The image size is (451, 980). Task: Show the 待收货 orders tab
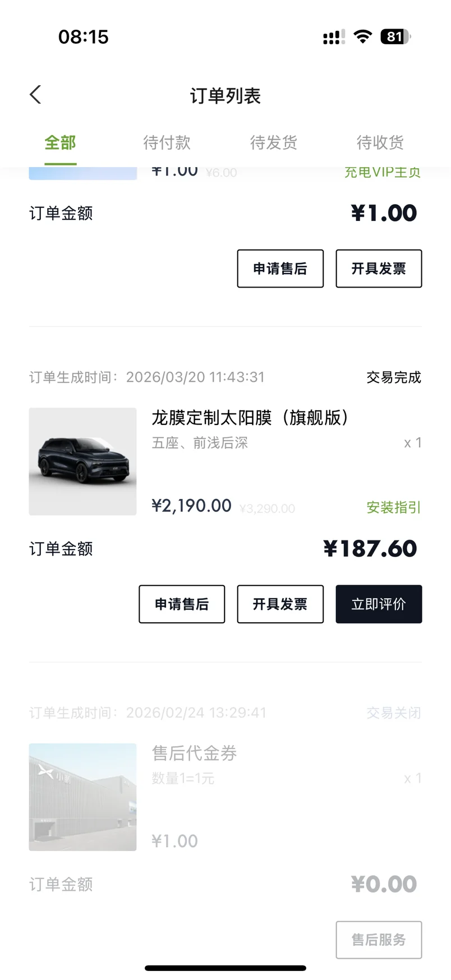click(380, 143)
